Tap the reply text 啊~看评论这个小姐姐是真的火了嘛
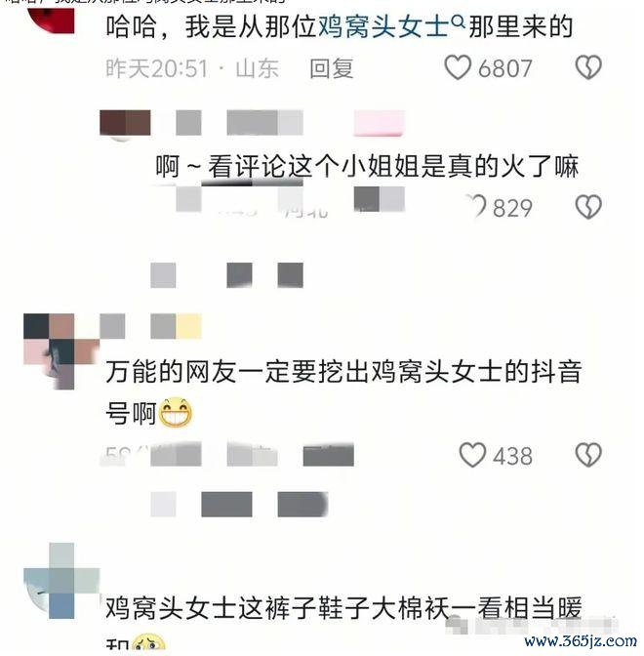Viewport: 644px width, 656px height. (x=367, y=167)
